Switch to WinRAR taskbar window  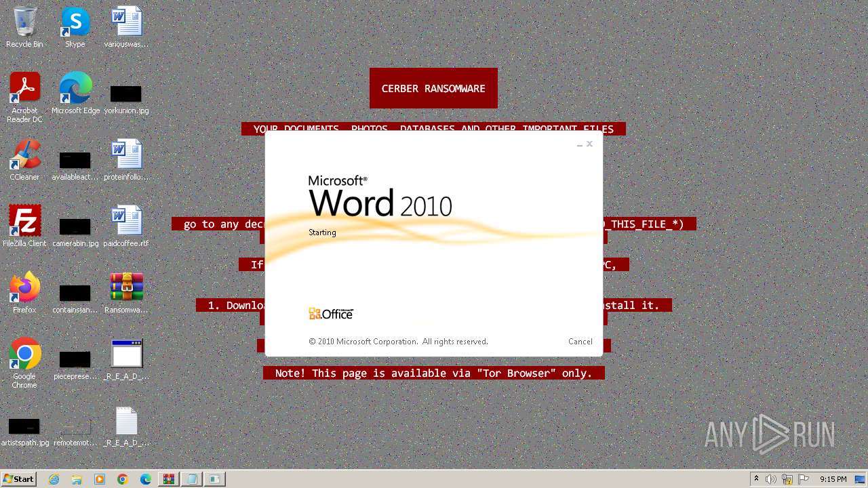click(x=169, y=479)
